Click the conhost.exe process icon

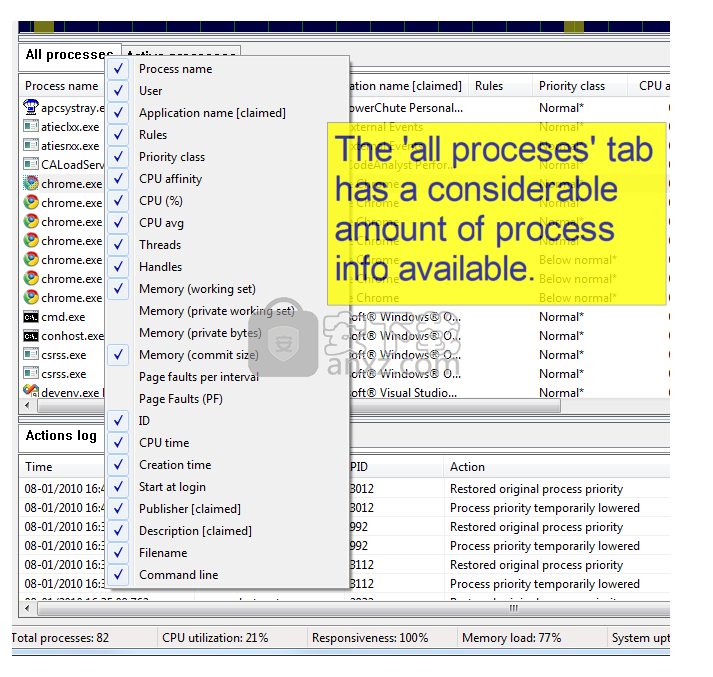[x=31, y=336]
